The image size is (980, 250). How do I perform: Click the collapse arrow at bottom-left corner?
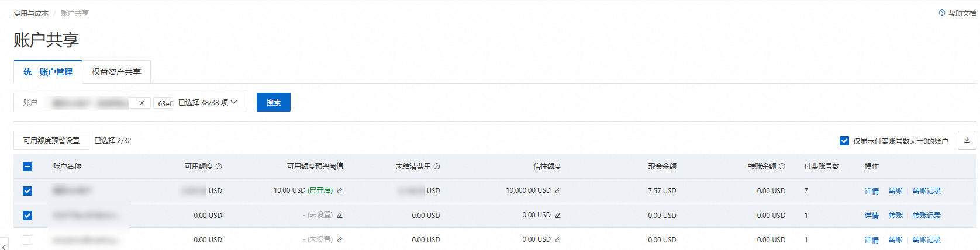[4, 246]
